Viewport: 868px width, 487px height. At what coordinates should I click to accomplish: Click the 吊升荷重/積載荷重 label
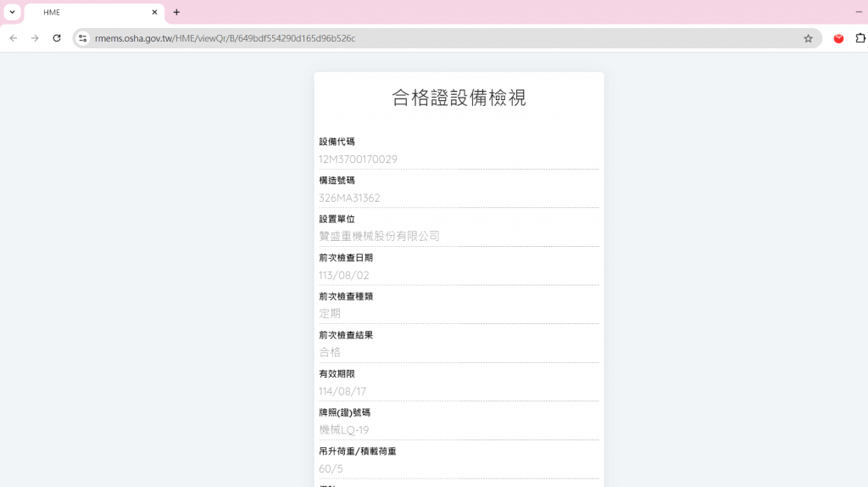pyautogui.click(x=358, y=451)
